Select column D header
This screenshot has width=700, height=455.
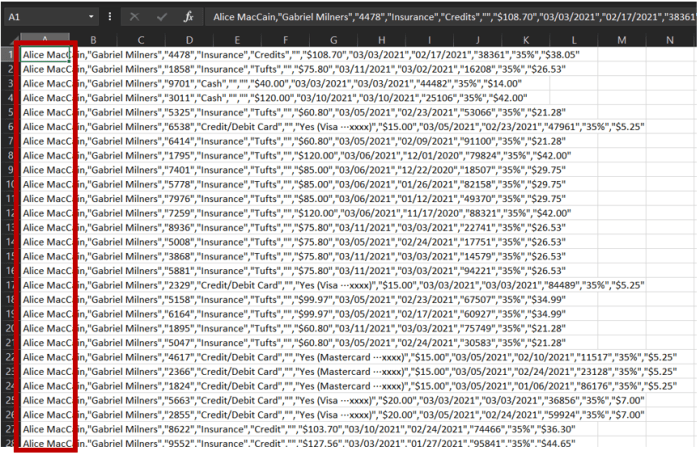(x=189, y=40)
